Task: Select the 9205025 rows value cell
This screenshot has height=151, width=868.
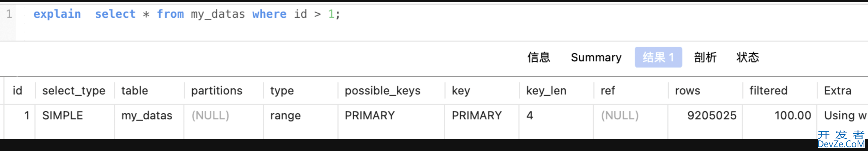Action: 712,116
